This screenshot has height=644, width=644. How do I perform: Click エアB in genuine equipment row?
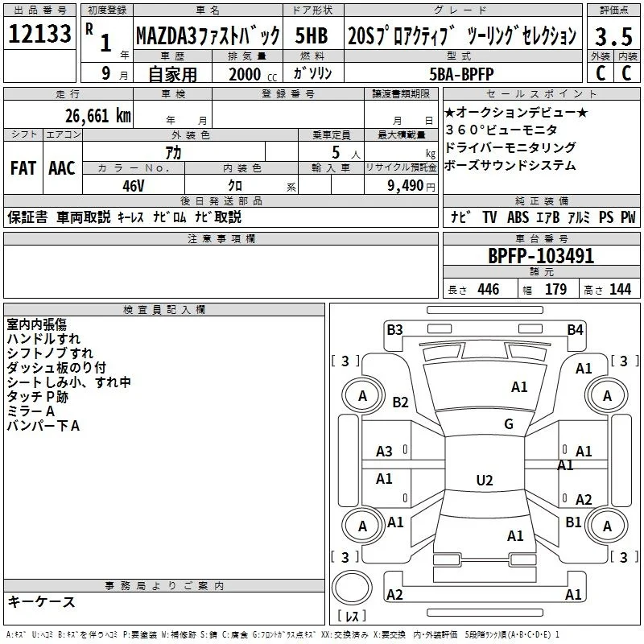pyautogui.click(x=548, y=217)
